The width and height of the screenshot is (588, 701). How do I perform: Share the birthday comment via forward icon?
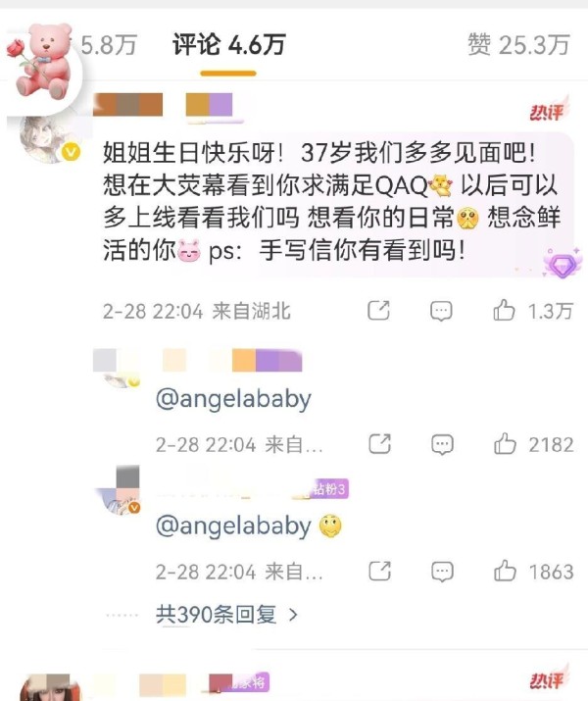378,310
